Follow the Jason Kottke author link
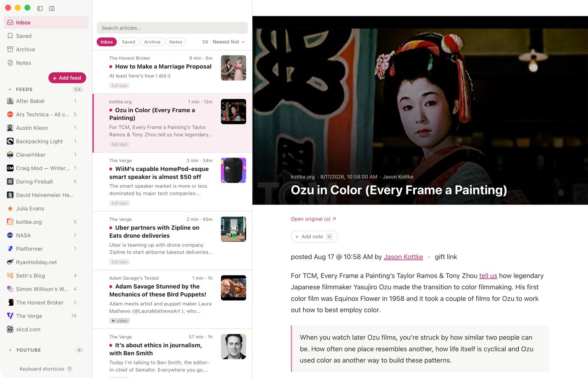 click(x=403, y=257)
